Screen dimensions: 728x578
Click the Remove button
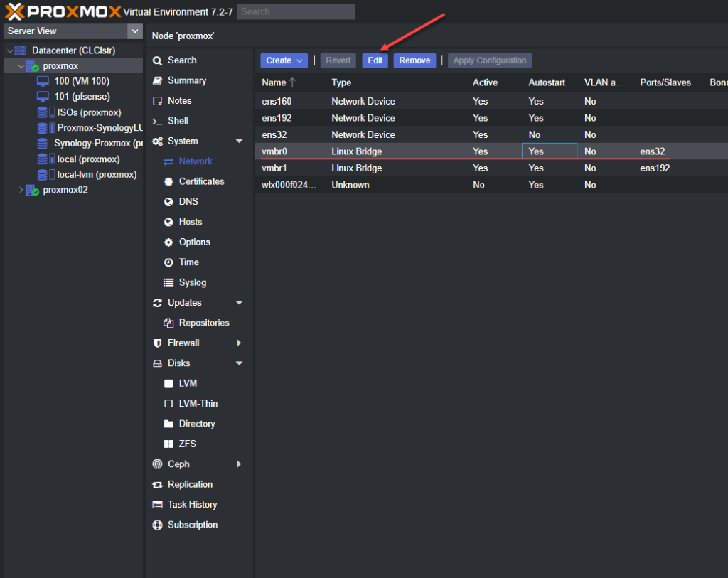pyautogui.click(x=414, y=60)
